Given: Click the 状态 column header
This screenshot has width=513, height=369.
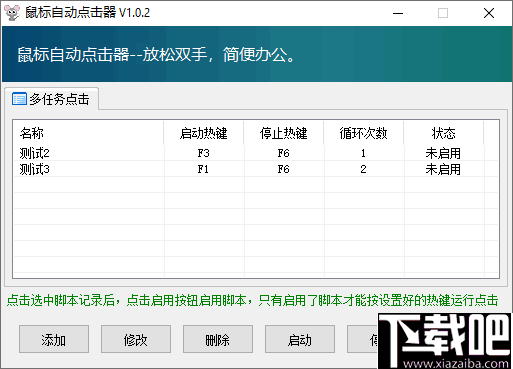Looking at the screenshot, I should point(444,133).
